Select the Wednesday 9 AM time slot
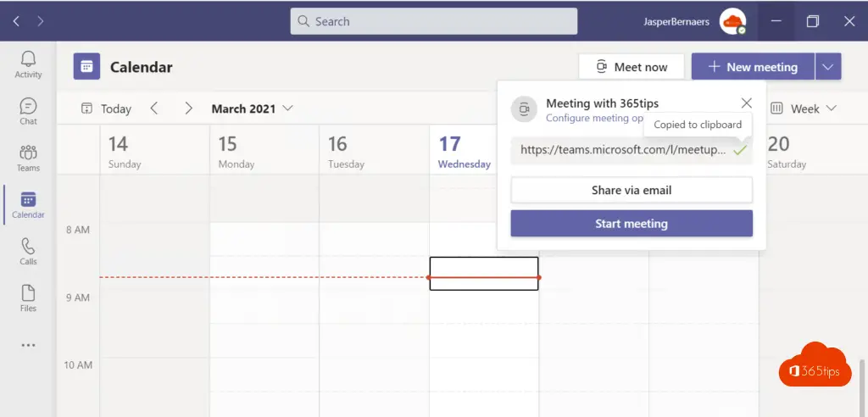This screenshot has height=417, width=868. click(484, 274)
